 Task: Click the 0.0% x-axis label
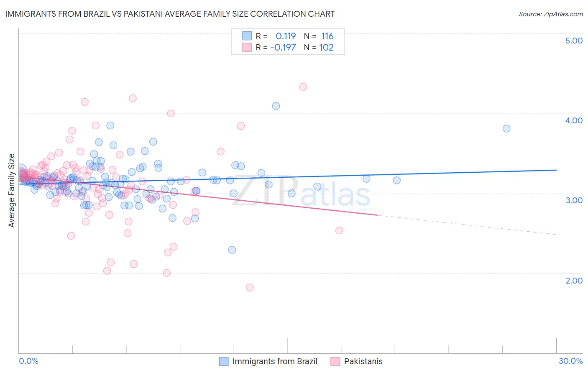[x=28, y=361]
